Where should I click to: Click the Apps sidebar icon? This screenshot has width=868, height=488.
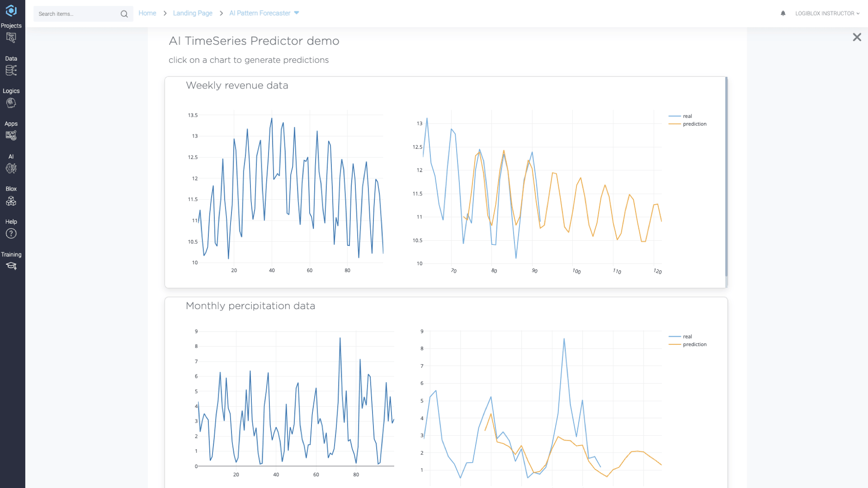coord(11,136)
